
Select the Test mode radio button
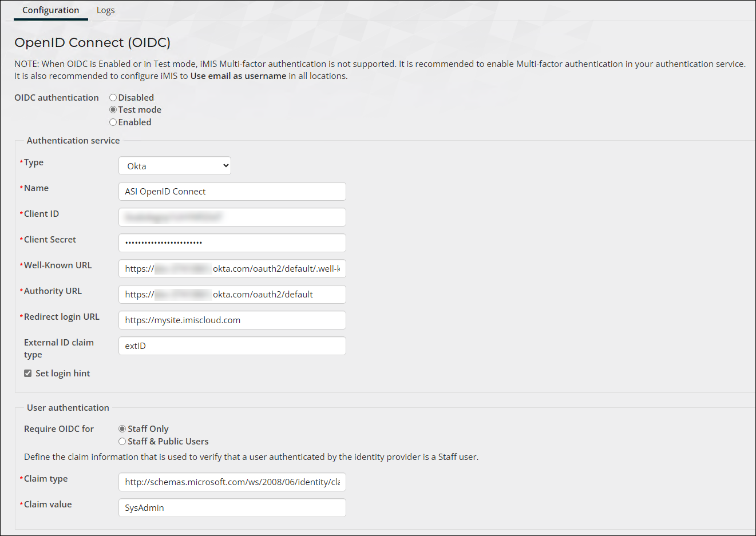tap(113, 110)
